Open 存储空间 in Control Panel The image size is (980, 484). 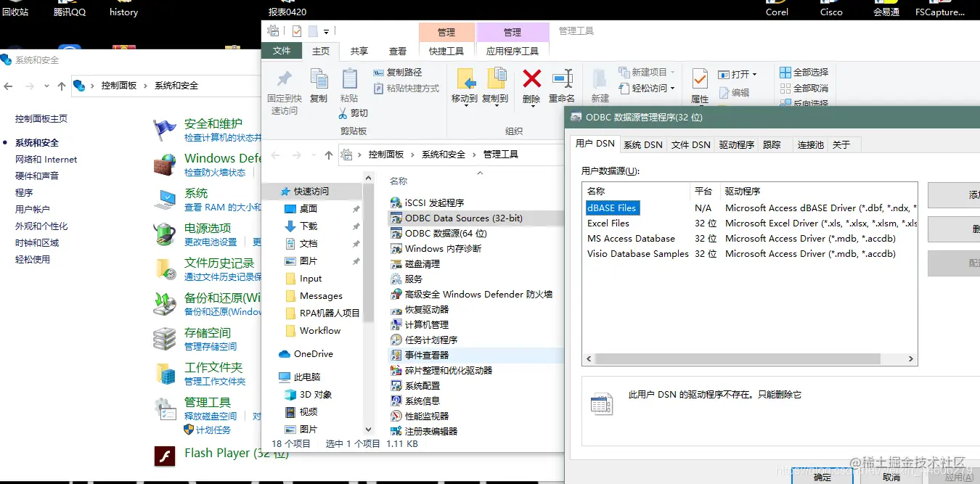click(x=208, y=332)
